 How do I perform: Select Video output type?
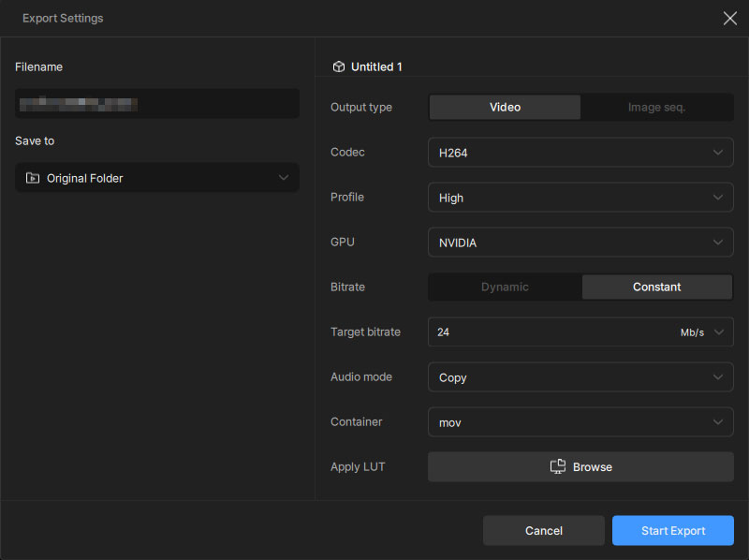[x=505, y=108]
